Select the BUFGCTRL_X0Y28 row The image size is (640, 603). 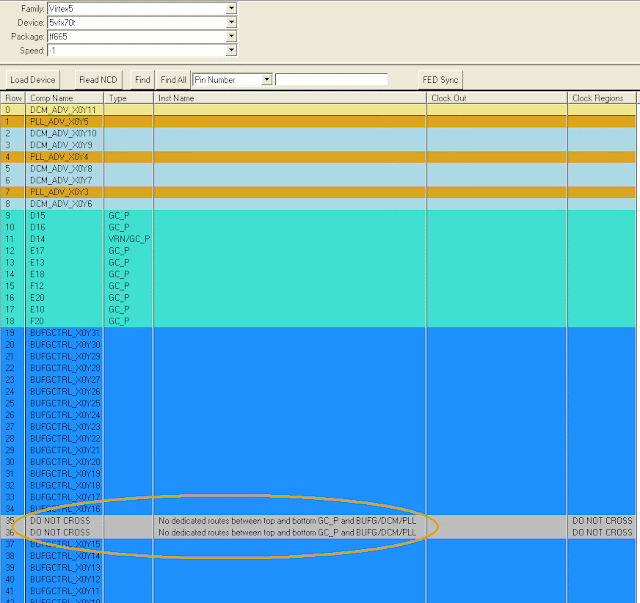coord(318,368)
